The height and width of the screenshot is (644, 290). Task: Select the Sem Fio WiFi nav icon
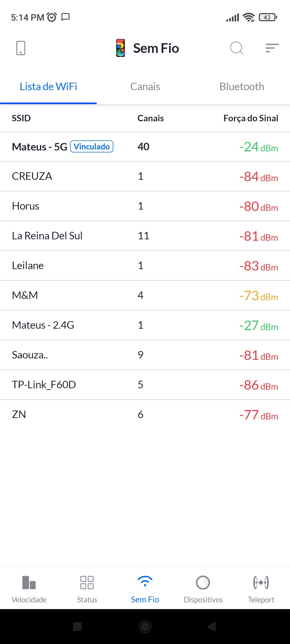(145, 582)
